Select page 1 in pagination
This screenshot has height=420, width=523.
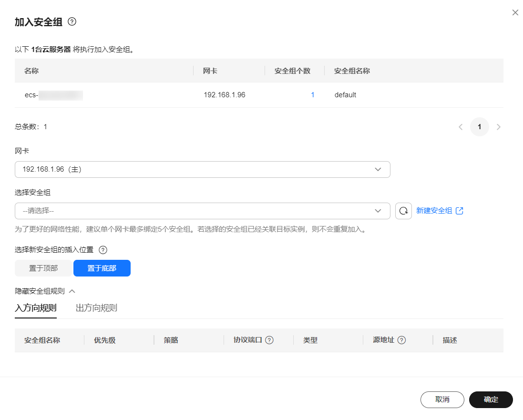point(480,127)
